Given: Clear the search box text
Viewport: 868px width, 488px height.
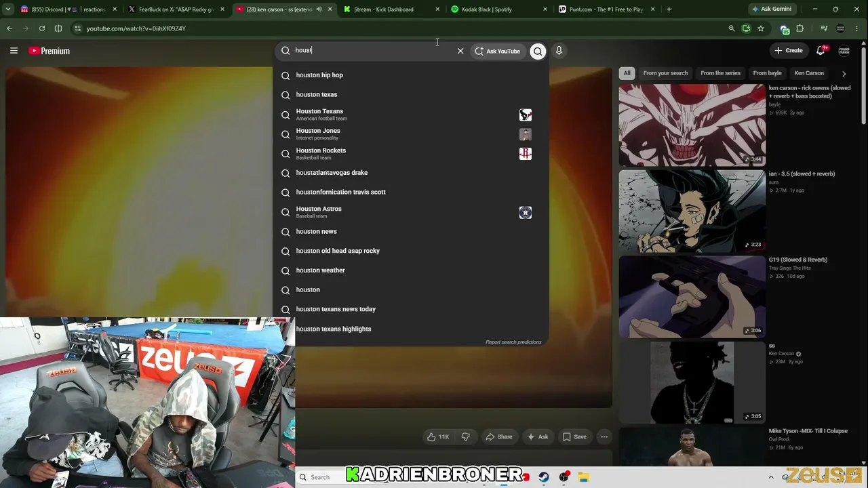Looking at the screenshot, I should click(x=460, y=51).
